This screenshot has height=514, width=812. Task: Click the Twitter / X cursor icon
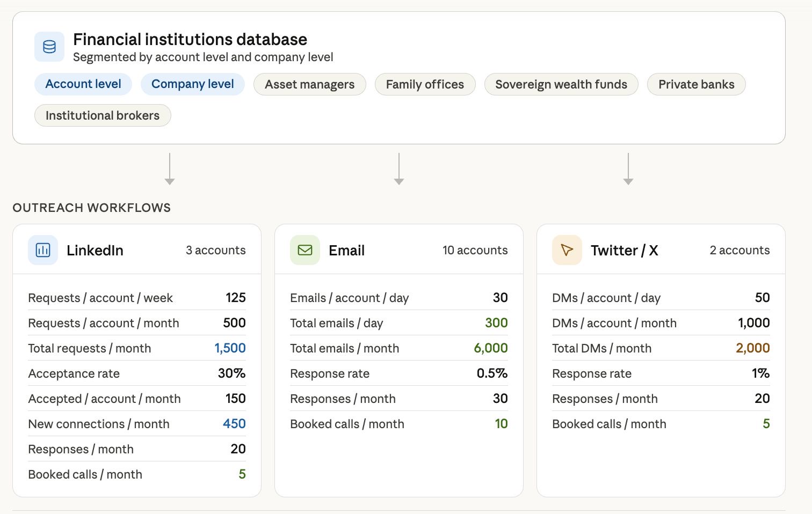(x=567, y=250)
